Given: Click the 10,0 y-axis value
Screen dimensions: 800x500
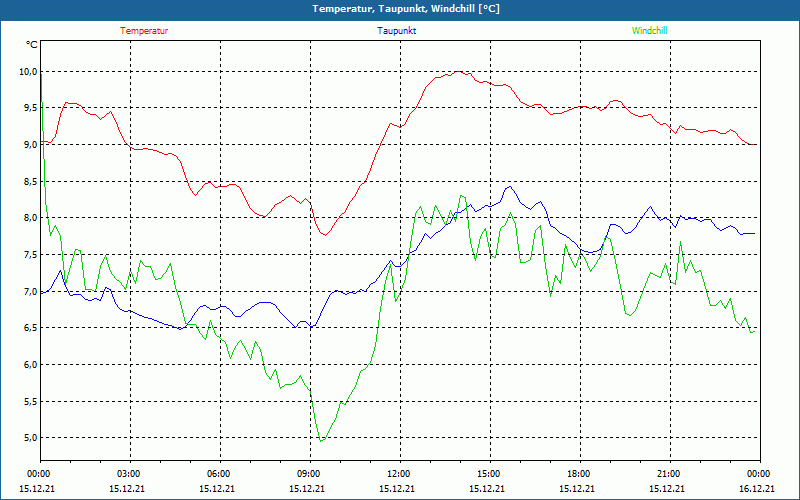Looking at the screenshot, I should pos(29,71).
